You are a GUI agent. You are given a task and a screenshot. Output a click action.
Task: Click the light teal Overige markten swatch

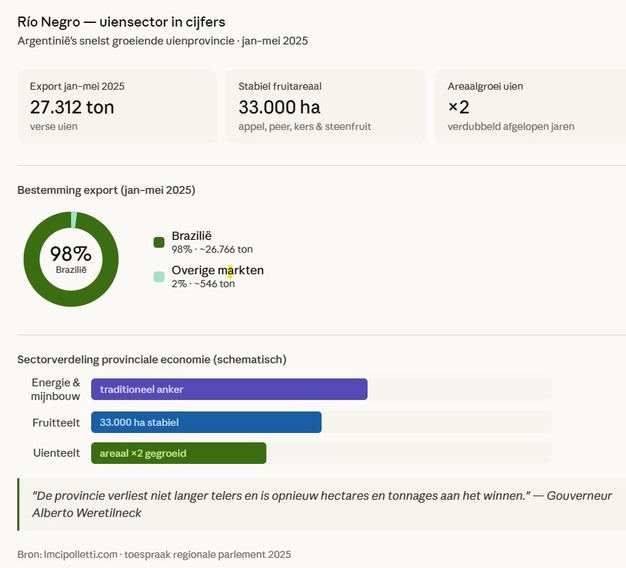tap(158, 277)
